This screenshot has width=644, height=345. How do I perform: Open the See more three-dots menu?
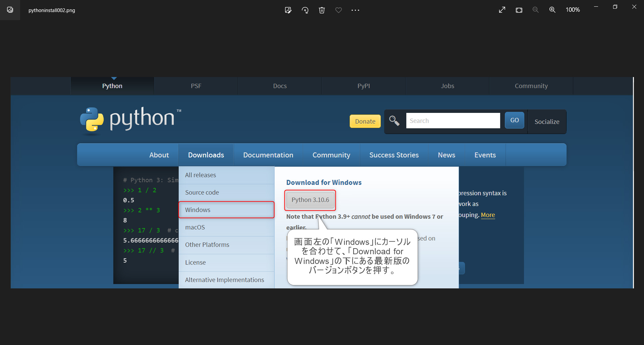355,10
